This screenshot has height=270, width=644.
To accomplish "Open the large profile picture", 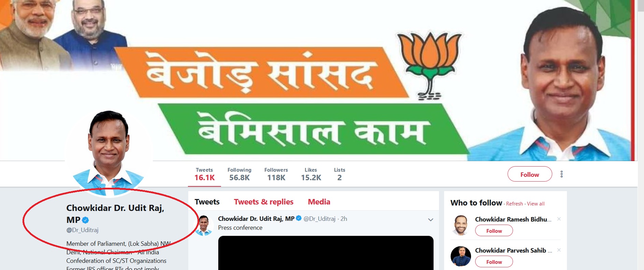I will click(x=108, y=153).
